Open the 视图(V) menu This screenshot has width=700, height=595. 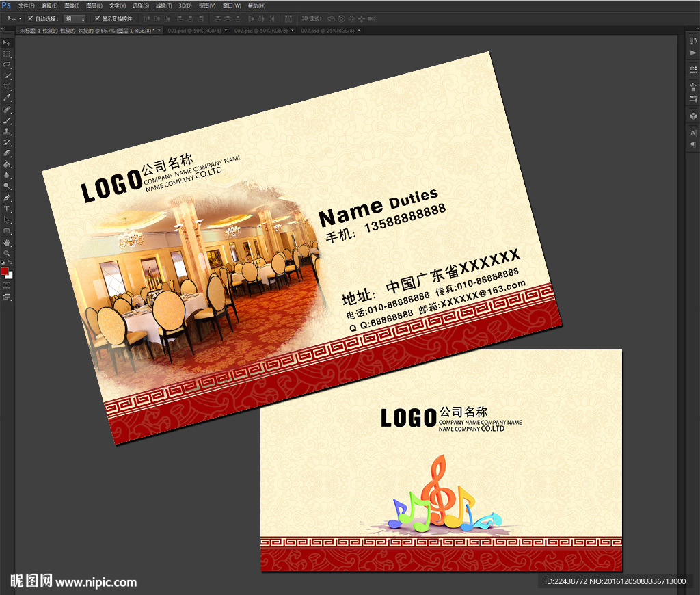(207, 5)
